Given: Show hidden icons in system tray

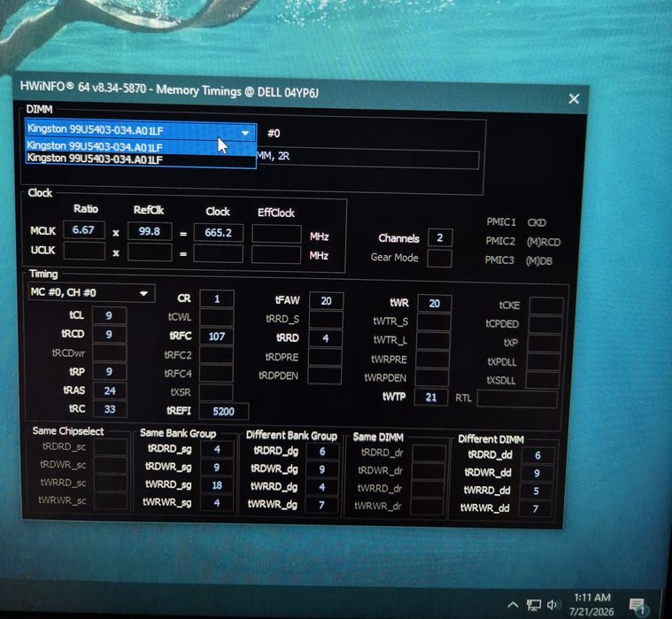Looking at the screenshot, I should pos(513,605).
